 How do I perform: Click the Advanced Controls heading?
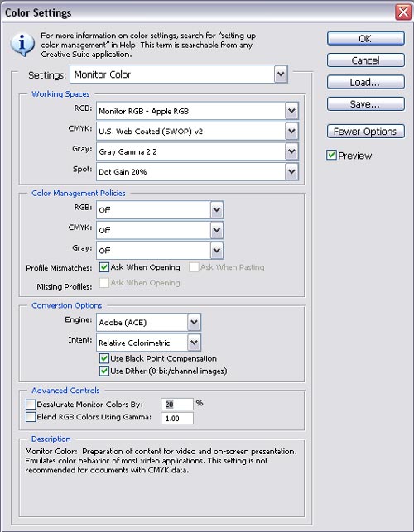(x=65, y=391)
